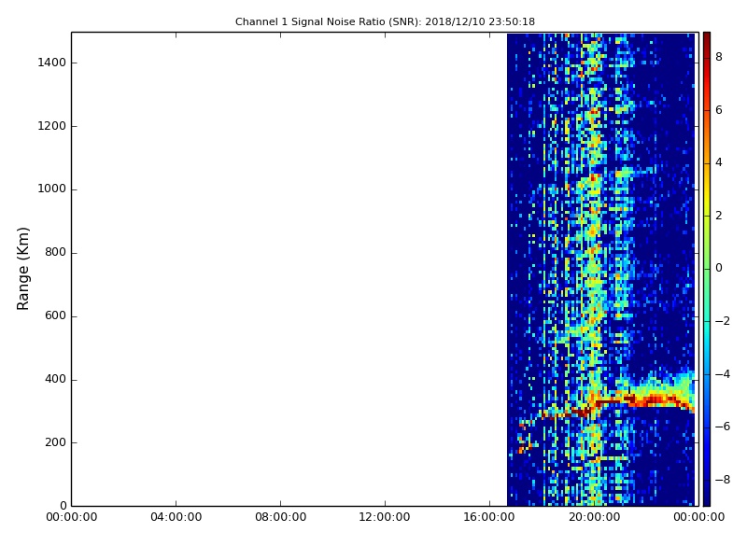Click the colorbar tick label 2

coord(718,216)
